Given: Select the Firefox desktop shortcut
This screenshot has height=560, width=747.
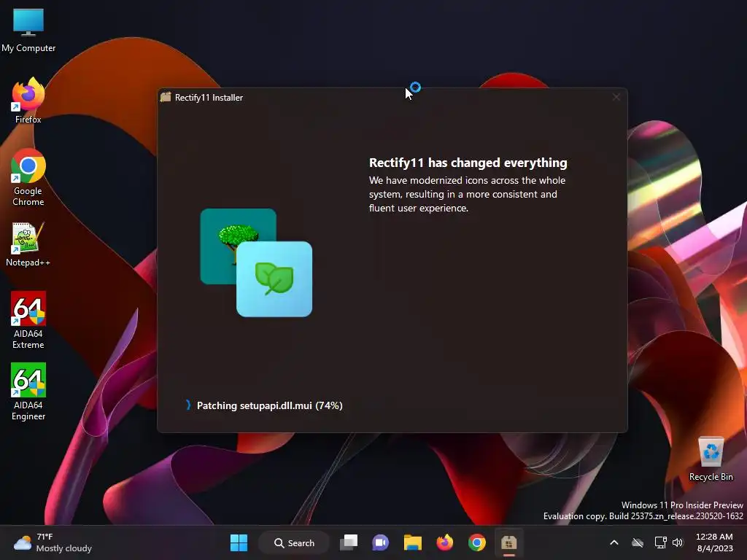Looking at the screenshot, I should click(28, 101).
